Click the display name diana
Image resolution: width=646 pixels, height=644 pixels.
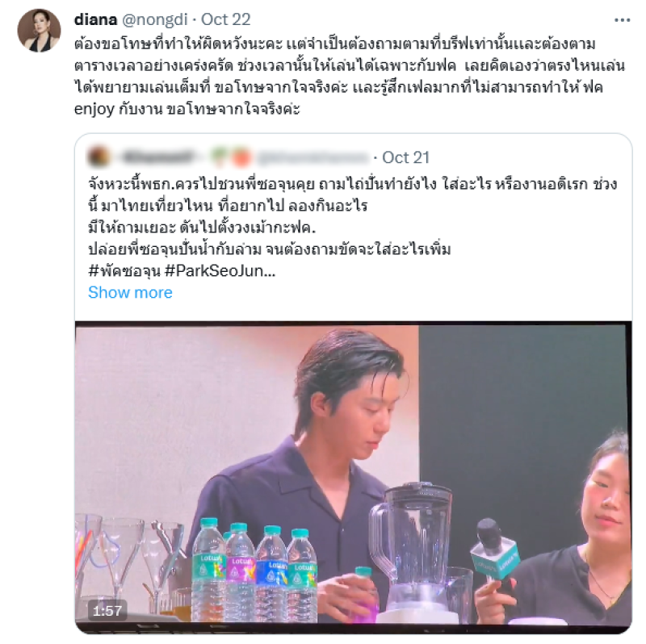pyautogui.click(x=95, y=19)
